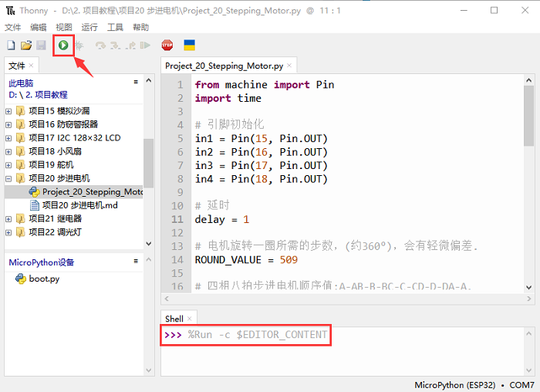This screenshot has width=540, height=392.
Task: Collapse the 项目20 步进电机 folder
Action: (8, 178)
